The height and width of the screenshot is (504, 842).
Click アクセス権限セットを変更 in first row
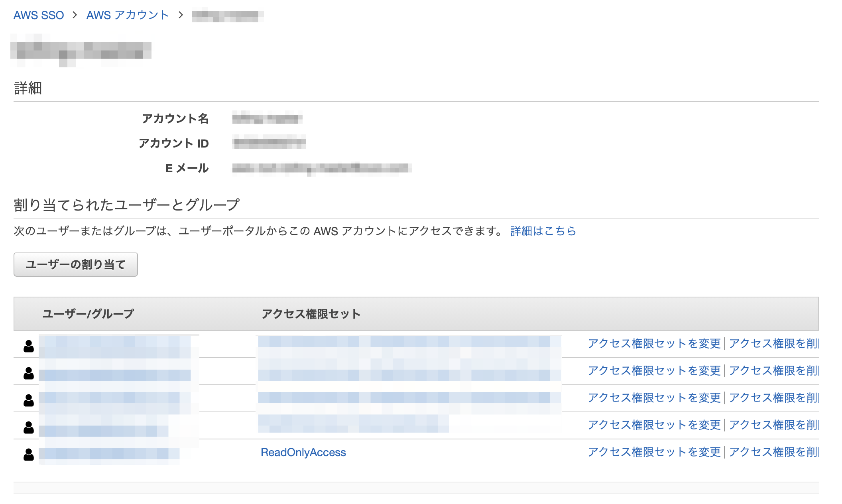coord(654,343)
